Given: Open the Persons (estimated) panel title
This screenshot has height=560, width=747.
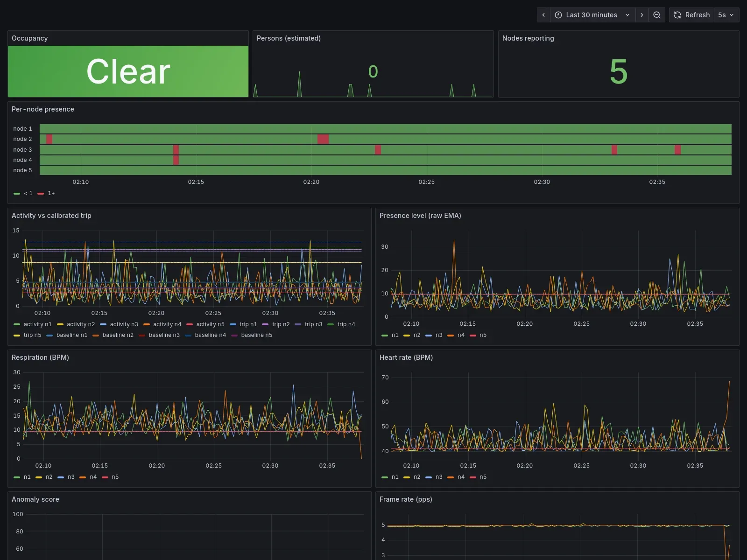Looking at the screenshot, I should 289,38.
